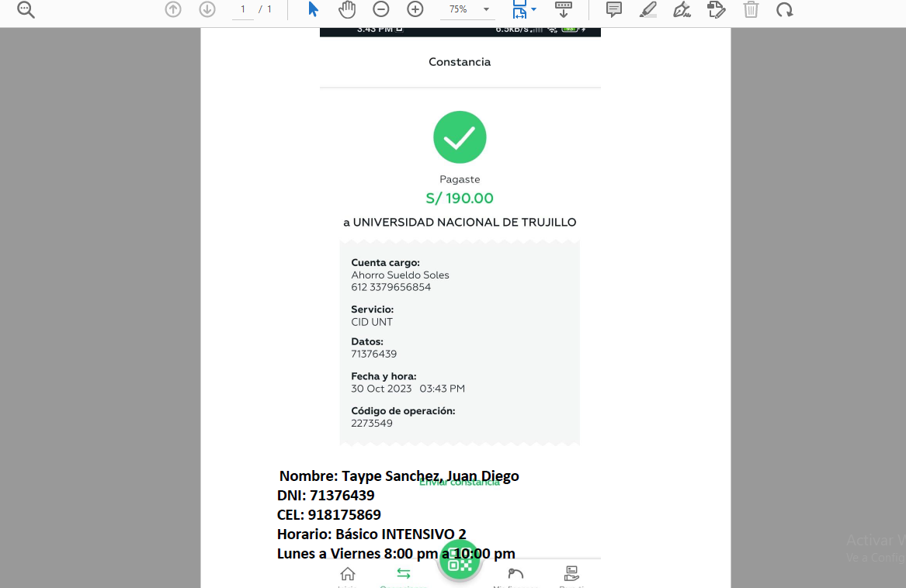Zoom in with the plus button
Viewport: 906px width, 588px height.
tap(415, 9)
